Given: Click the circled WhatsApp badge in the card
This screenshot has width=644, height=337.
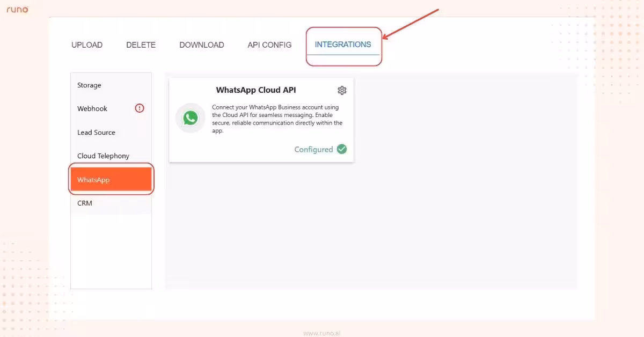Looking at the screenshot, I should click(191, 118).
